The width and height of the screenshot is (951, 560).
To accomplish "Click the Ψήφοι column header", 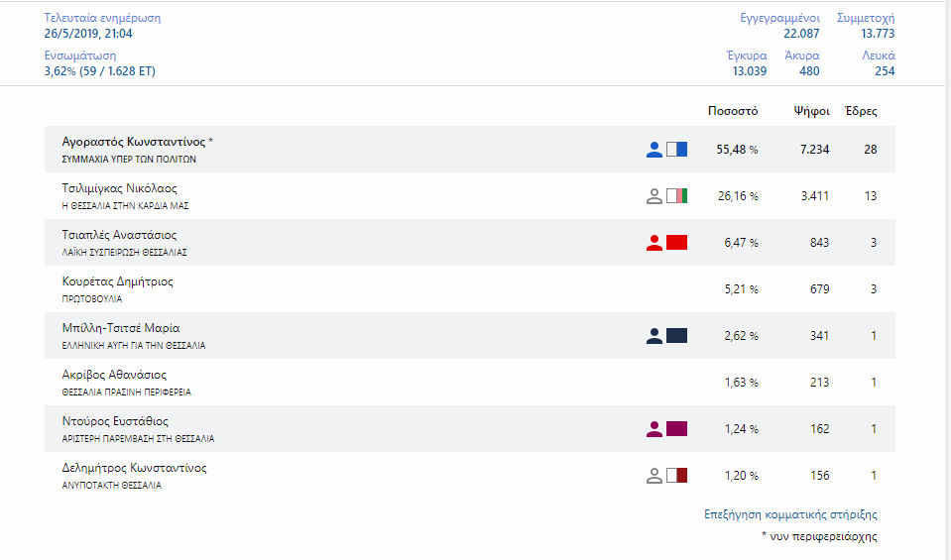I will [811, 111].
